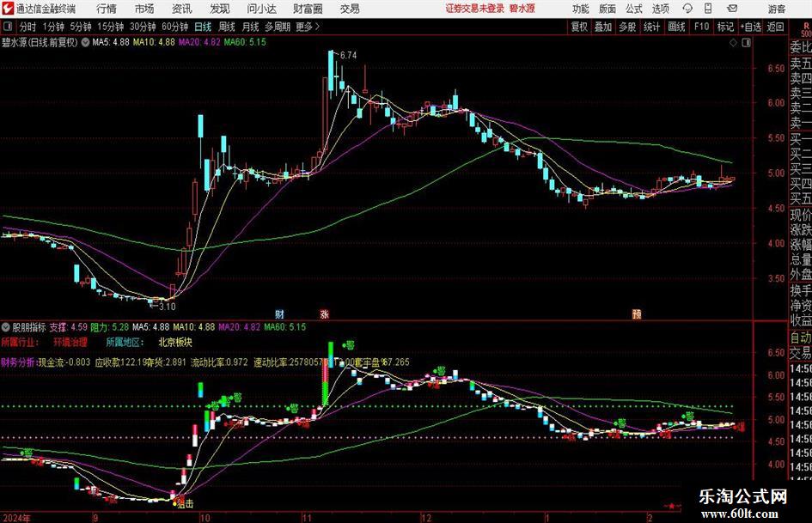Switch to 1分钟 chart period
This screenshot has height=523, width=812.
[53, 27]
